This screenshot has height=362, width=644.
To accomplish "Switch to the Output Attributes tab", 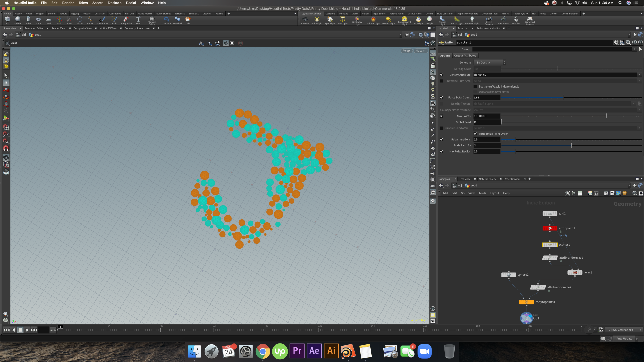I will tap(465, 56).
